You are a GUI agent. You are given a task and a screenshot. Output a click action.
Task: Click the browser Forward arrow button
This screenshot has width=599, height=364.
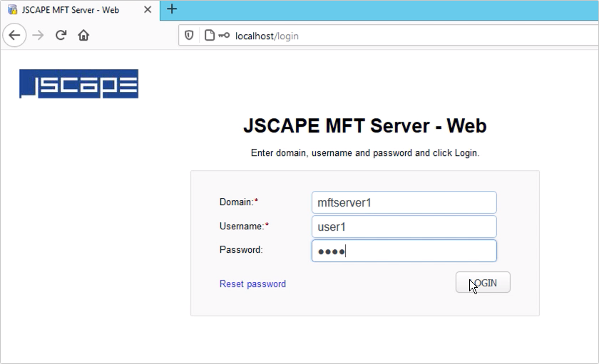[x=38, y=35]
